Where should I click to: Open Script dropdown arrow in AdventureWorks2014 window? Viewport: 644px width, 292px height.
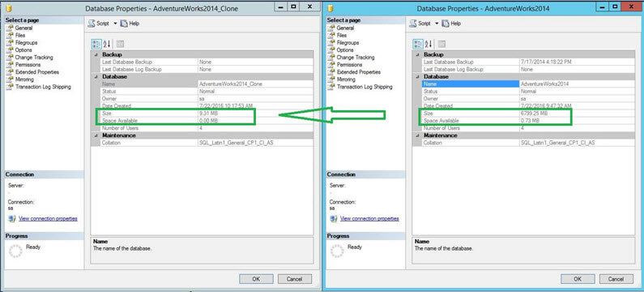coord(437,24)
